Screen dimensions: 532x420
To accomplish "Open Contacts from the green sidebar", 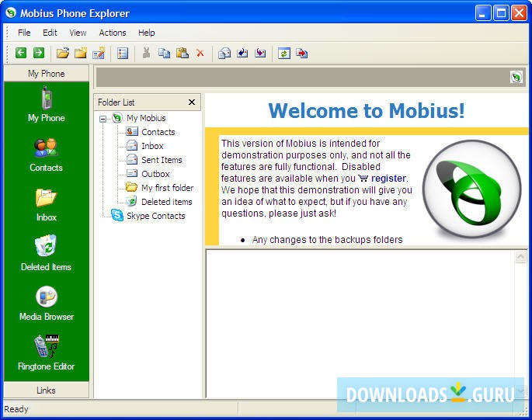I will click(46, 155).
